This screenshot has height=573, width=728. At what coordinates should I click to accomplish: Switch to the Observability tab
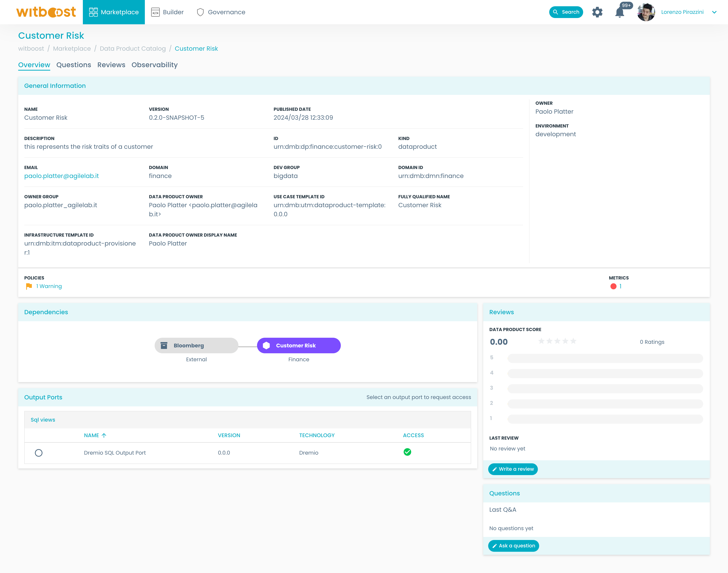[155, 65]
